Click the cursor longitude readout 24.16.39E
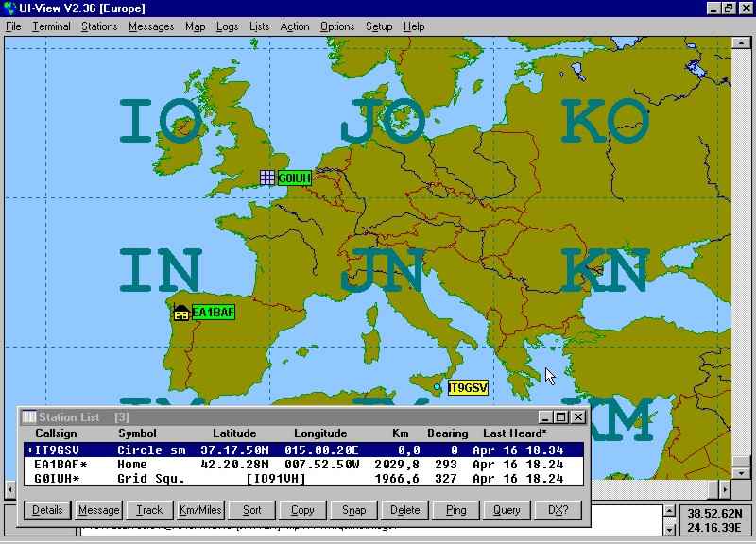 pos(714,528)
